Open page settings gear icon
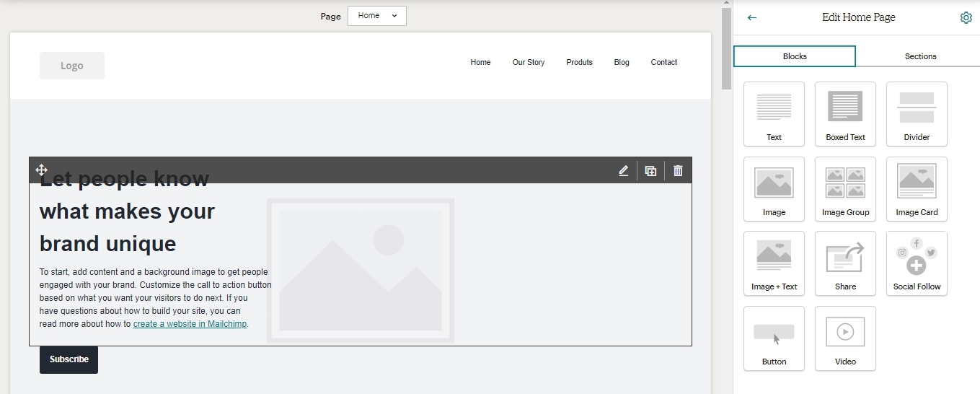This screenshot has width=980, height=394. pyautogui.click(x=966, y=17)
